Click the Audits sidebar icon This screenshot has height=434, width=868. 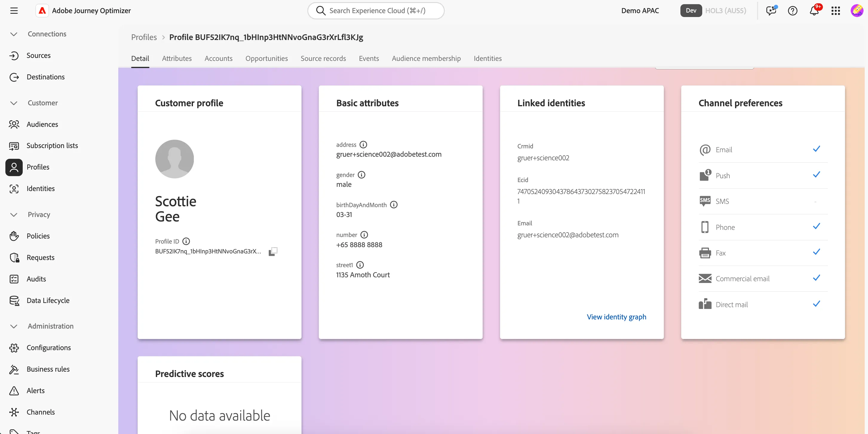coord(14,279)
